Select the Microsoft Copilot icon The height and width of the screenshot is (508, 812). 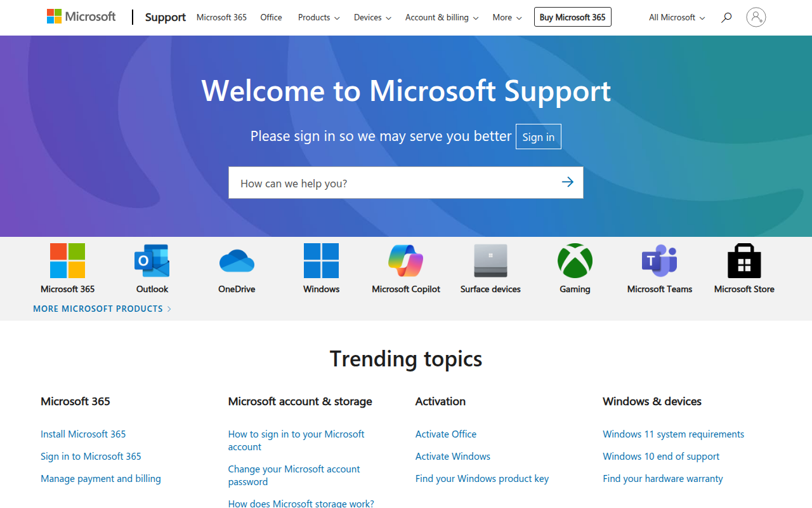click(x=405, y=261)
